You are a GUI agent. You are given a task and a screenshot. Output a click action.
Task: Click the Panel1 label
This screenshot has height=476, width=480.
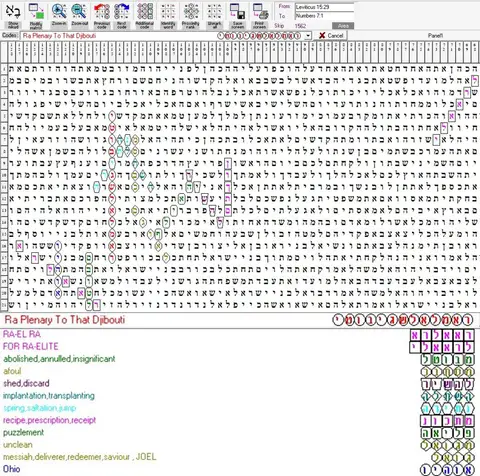436,36
